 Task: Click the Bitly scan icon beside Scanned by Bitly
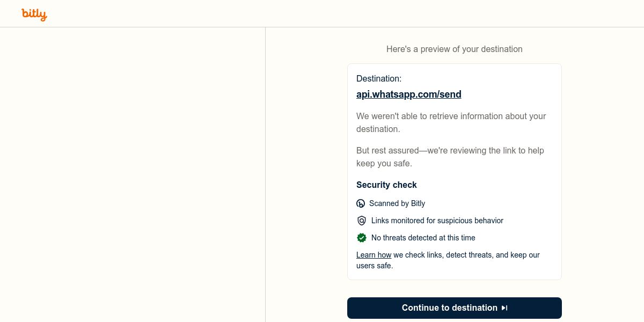pos(361,203)
